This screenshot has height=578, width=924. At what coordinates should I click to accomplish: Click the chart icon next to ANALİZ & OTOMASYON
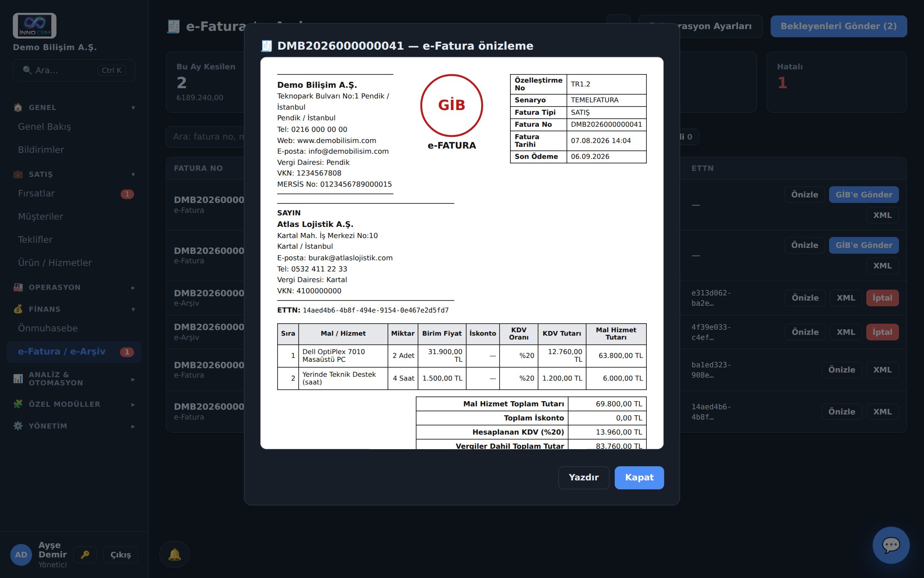tap(18, 379)
